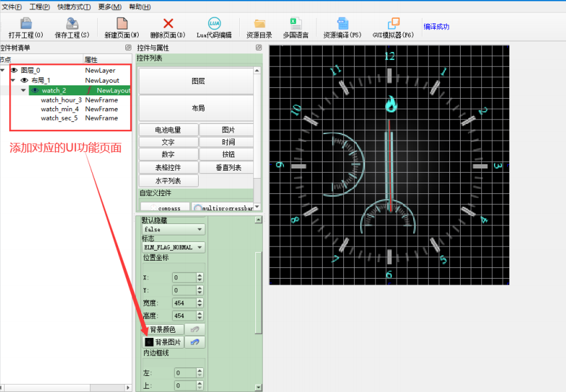Open the ELM_FLAG_NORMAL 标志 dropdown
This screenshot has height=392, width=566.
point(173,247)
